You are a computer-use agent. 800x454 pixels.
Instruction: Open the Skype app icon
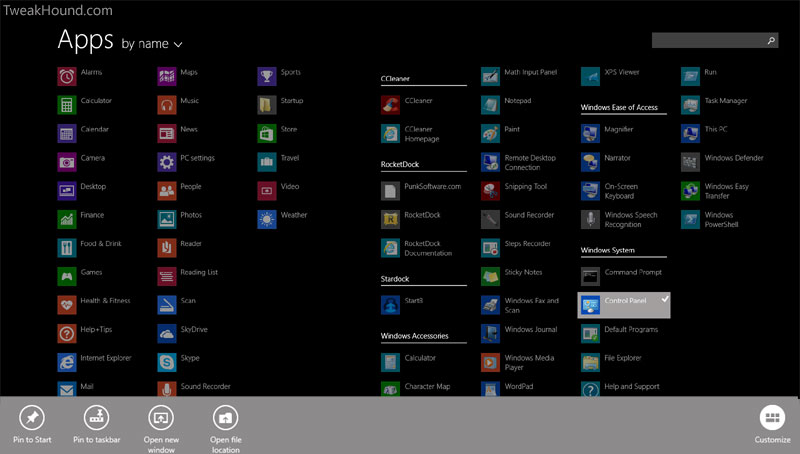(x=167, y=362)
